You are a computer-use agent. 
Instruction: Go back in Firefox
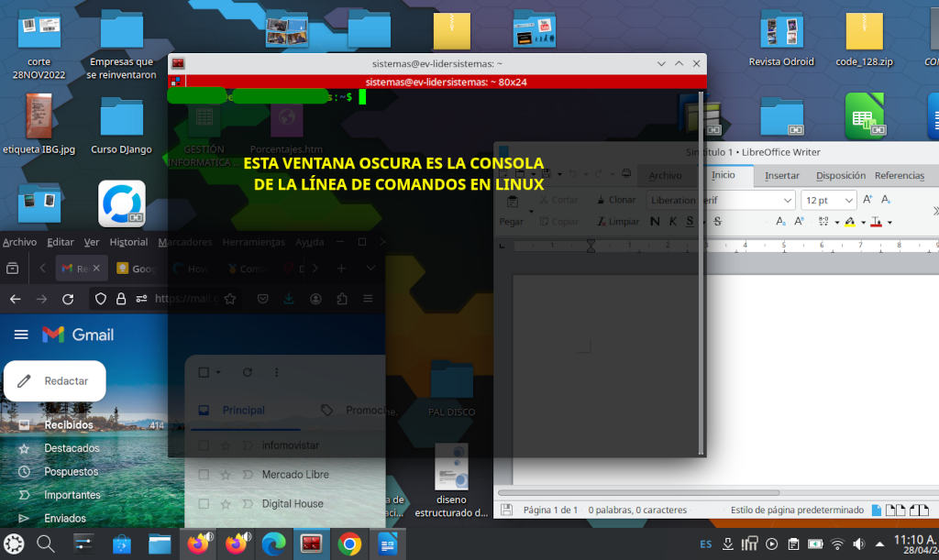tap(15, 299)
